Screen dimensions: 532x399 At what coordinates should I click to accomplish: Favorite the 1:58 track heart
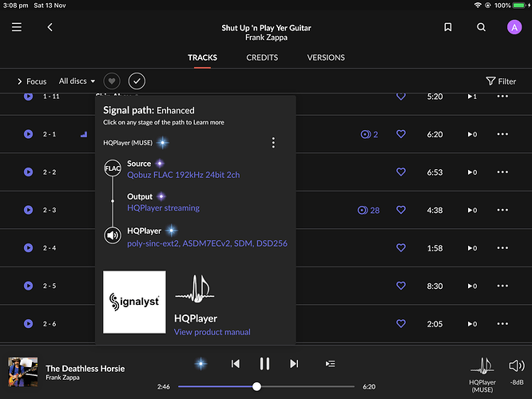(x=401, y=248)
